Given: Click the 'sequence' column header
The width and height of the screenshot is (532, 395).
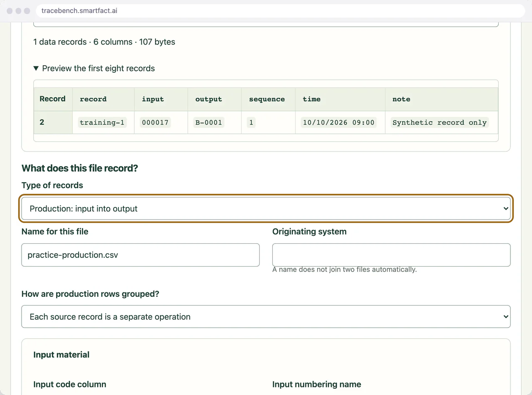Looking at the screenshot, I should 267,99.
